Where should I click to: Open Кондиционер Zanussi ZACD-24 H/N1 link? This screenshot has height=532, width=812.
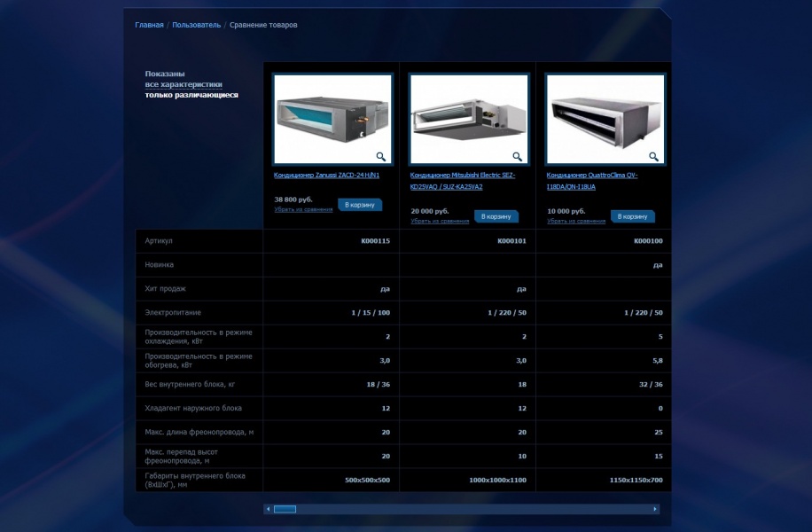point(326,175)
